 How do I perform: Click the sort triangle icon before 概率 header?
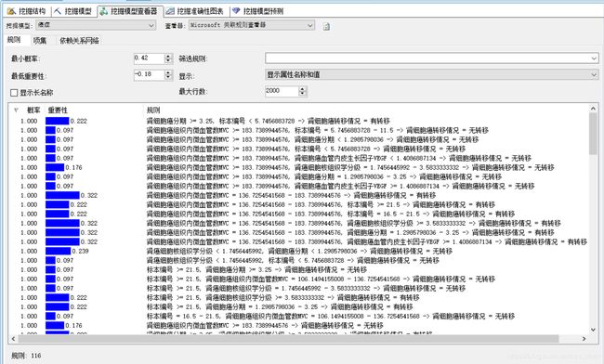pos(16,110)
